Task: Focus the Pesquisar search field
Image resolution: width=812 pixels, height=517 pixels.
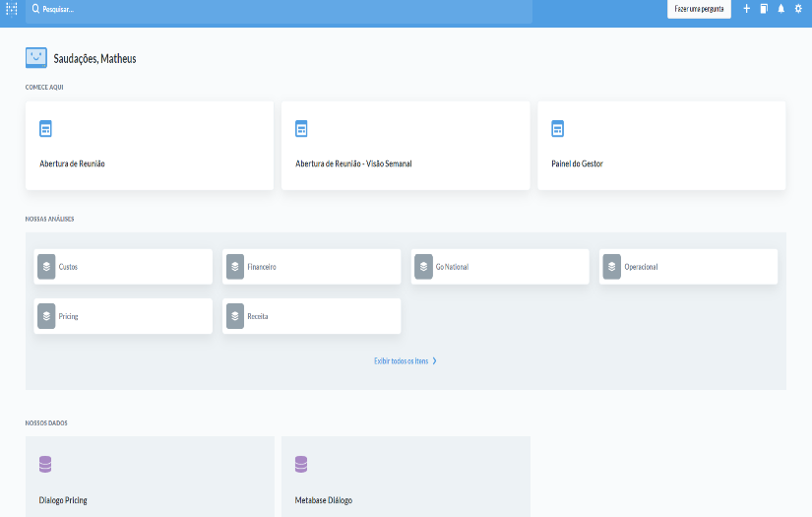Action: 279,10
